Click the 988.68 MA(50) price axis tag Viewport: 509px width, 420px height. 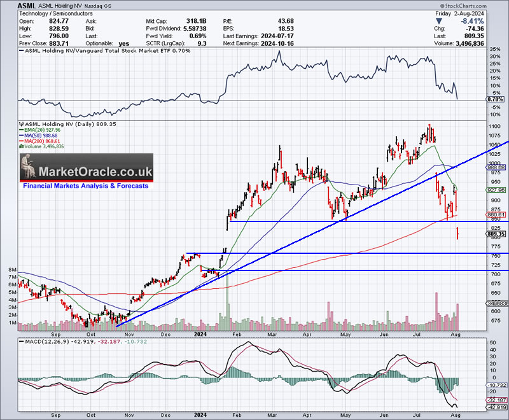[x=496, y=167]
